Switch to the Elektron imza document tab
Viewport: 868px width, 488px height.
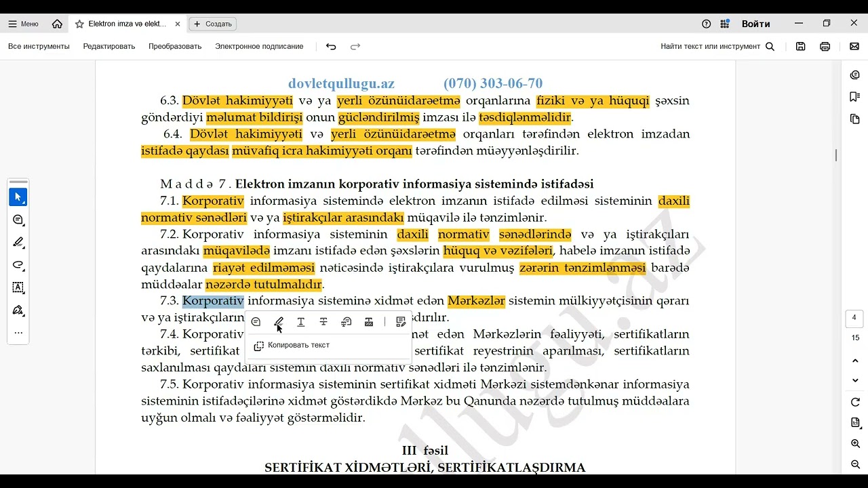[x=127, y=24]
